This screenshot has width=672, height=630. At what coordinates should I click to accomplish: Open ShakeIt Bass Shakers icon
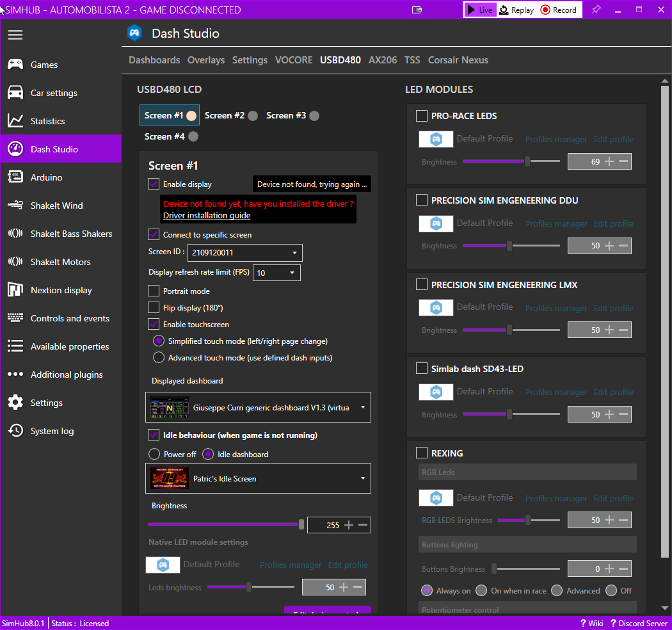[x=15, y=233]
